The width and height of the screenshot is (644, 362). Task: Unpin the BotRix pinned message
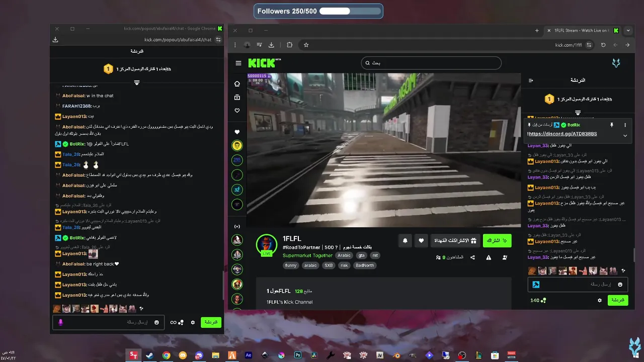(x=612, y=125)
